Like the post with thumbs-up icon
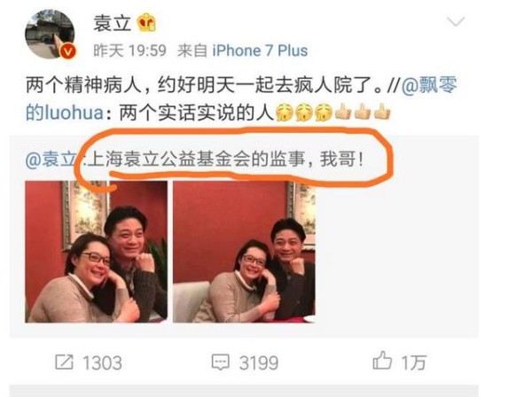 click(382, 361)
